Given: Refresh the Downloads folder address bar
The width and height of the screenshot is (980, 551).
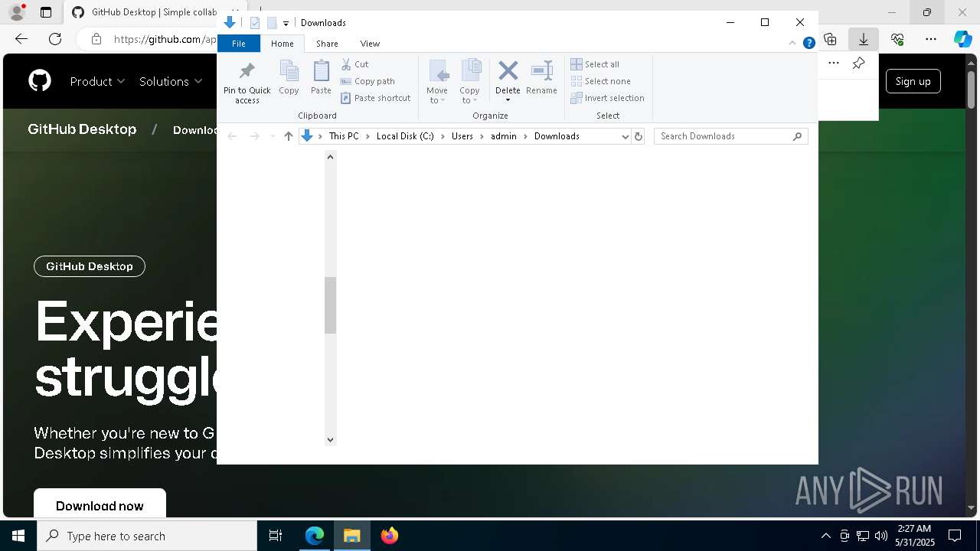Looking at the screenshot, I should coord(639,136).
